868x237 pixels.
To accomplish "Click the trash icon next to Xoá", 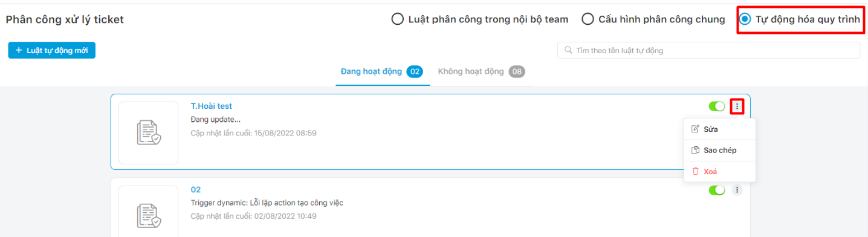I will coord(695,171).
